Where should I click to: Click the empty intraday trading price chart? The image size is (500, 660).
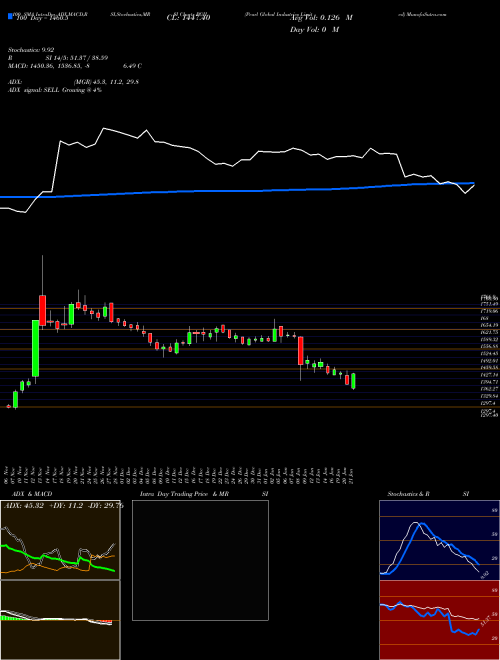[x=200, y=560]
